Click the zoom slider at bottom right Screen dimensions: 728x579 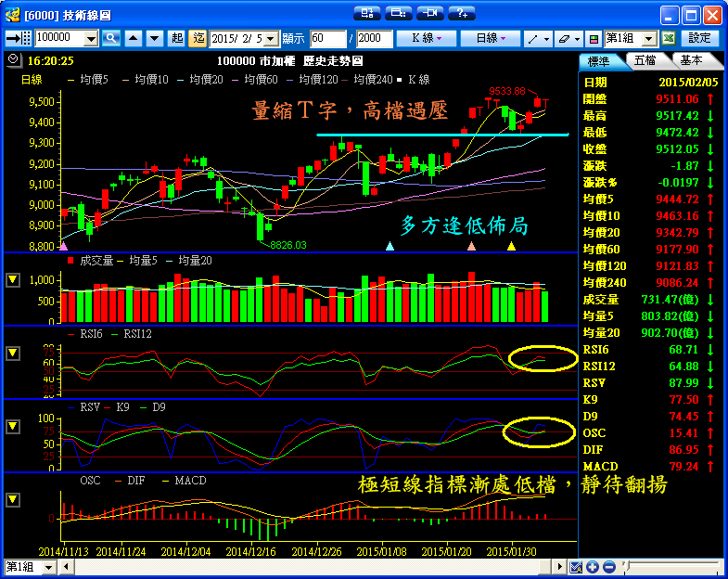[668, 567]
